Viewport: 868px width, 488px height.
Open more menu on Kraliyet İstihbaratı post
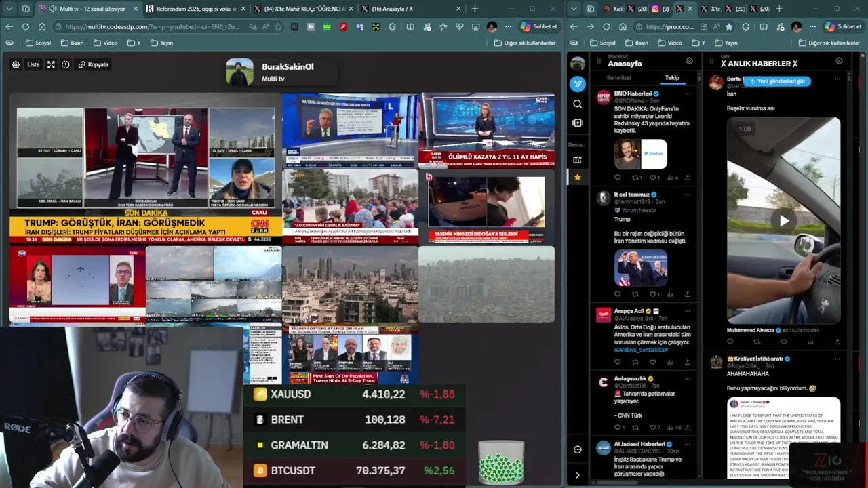click(837, 359)
